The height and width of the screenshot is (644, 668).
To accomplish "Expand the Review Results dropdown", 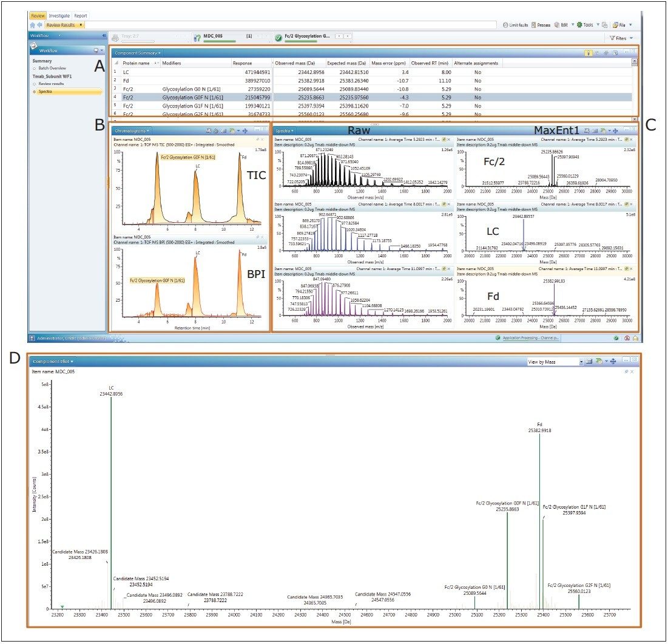I will click(81, 25).
